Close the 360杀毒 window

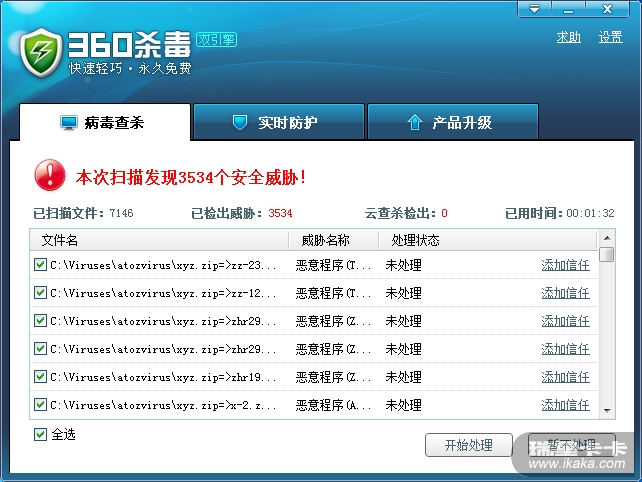click(x=608, y=9)
